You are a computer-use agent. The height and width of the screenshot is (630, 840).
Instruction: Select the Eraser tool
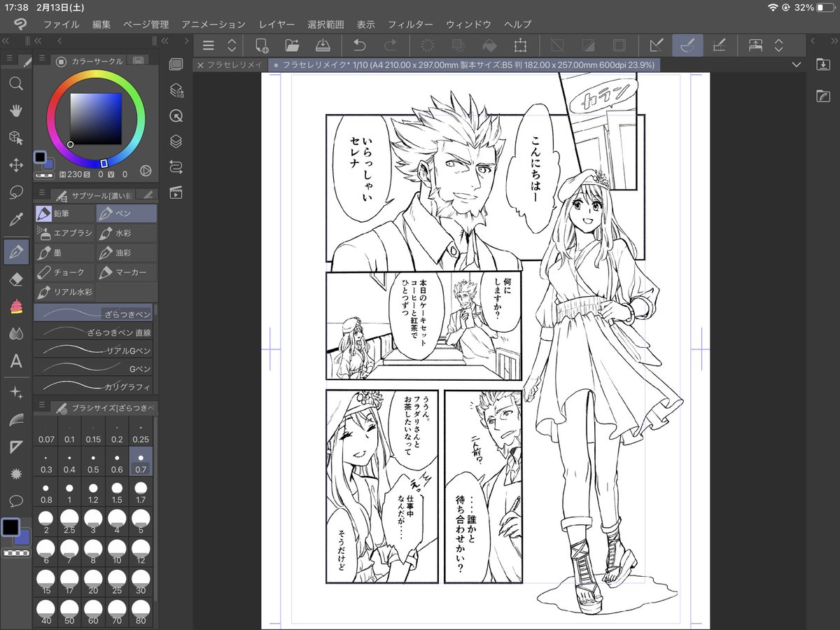click(x=15, y=279)
